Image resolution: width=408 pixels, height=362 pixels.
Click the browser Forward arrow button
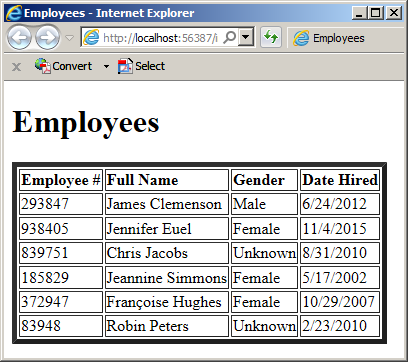tap(48, 38)
